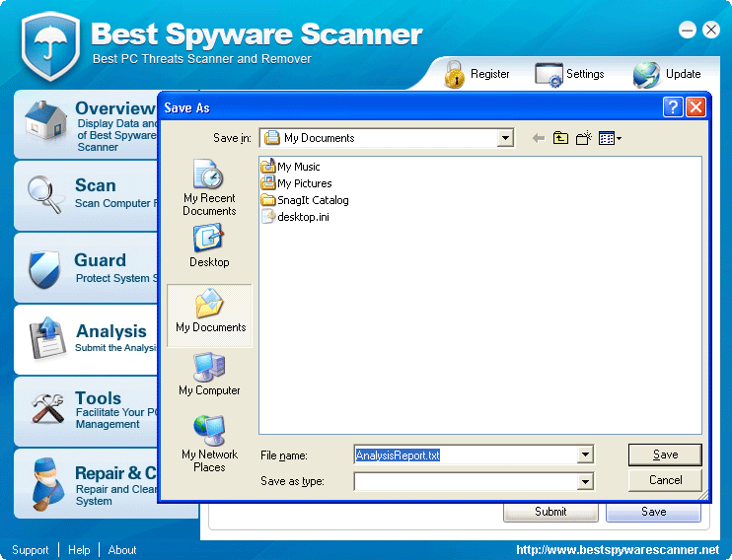Switch to the Guard tab
The image size is (732, 560).
coord(86,268)
